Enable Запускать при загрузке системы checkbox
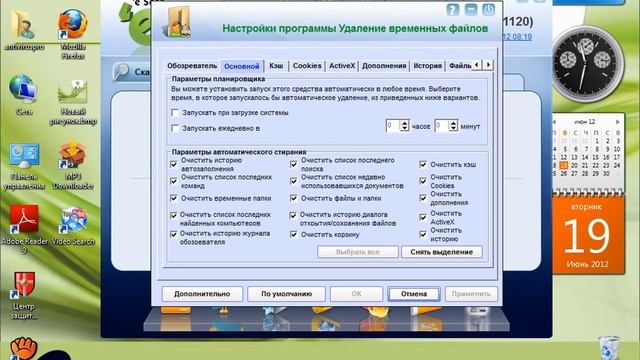This screenshot has width=640, height=360. pyautogui.click(x=175, y=113)
